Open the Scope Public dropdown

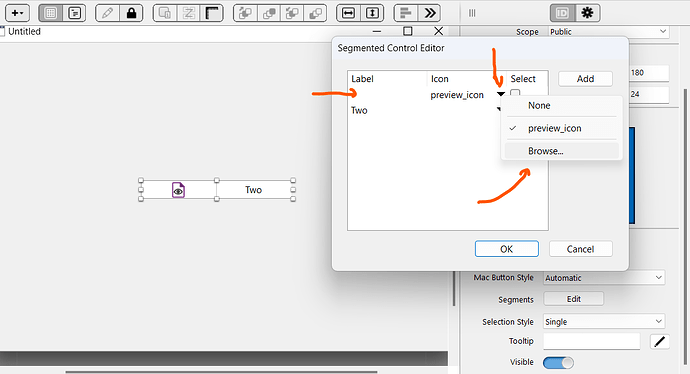point(609,32)
